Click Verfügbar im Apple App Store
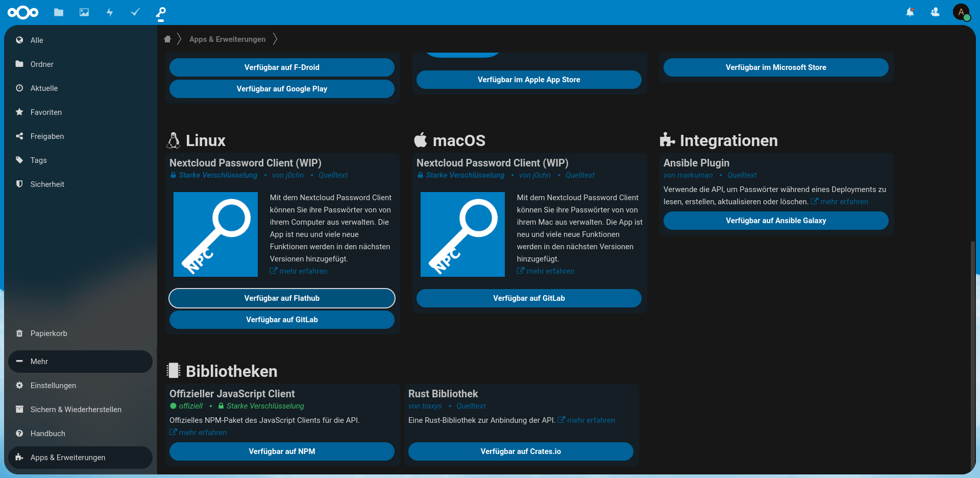 click(529, 80)
